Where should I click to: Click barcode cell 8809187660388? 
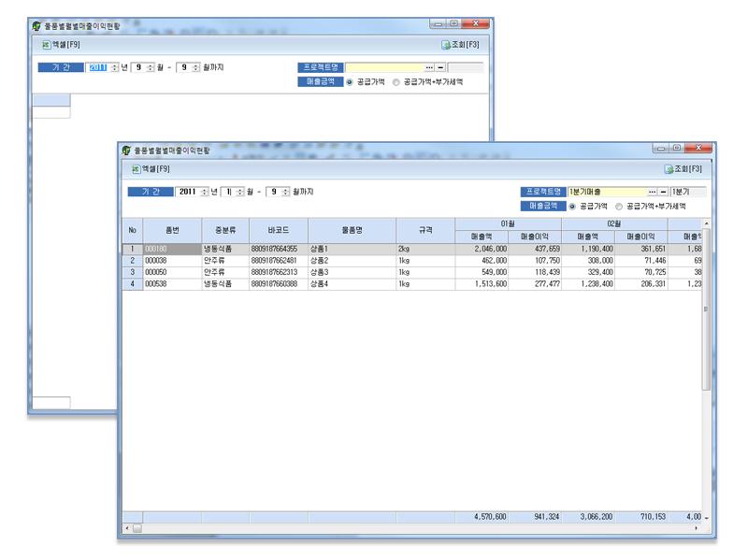278,283
